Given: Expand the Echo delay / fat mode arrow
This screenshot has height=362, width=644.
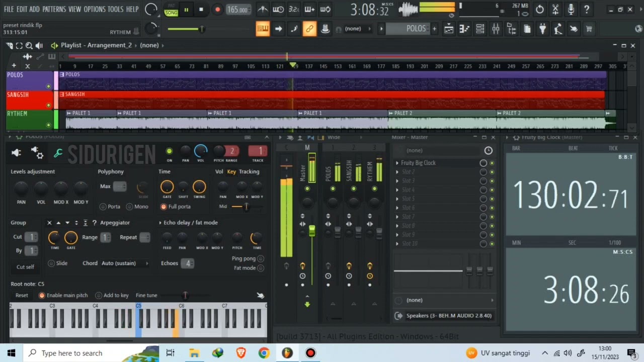Looking at the screenshot, I should (x=160, y=223).
